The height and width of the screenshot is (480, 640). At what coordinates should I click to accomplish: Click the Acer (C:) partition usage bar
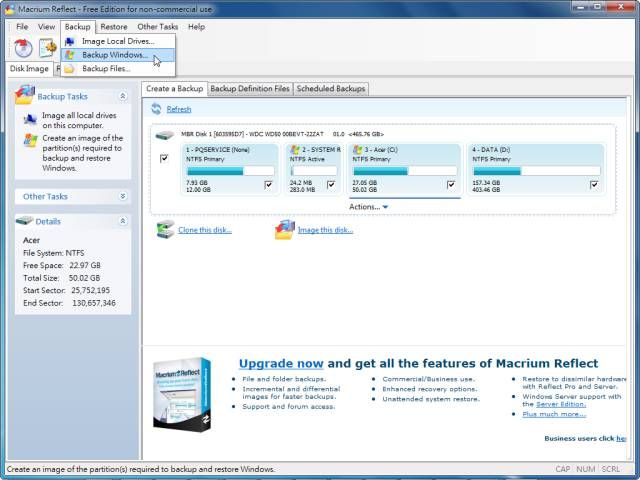(x=380, y=171)
